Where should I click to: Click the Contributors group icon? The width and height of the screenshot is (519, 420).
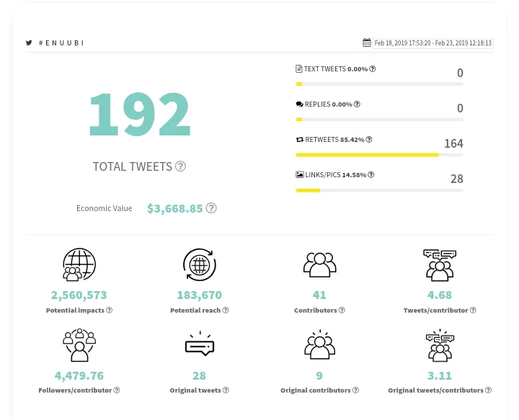[x=320, y=264]
